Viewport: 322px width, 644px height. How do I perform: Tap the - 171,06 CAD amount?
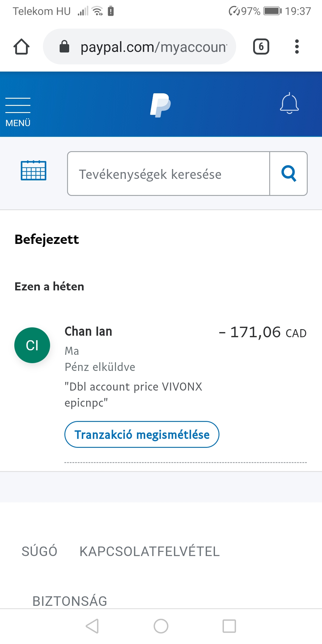pos(263,332)
